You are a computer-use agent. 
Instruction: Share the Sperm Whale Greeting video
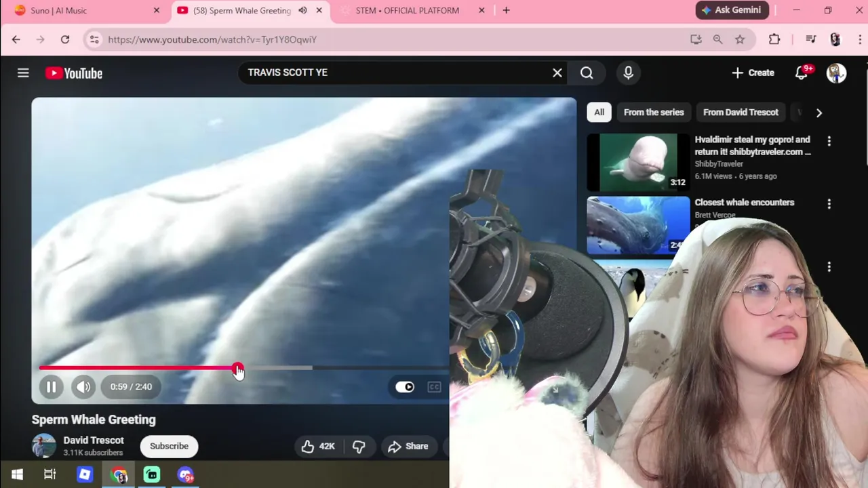pyautogui.click(x=408, y=446)
